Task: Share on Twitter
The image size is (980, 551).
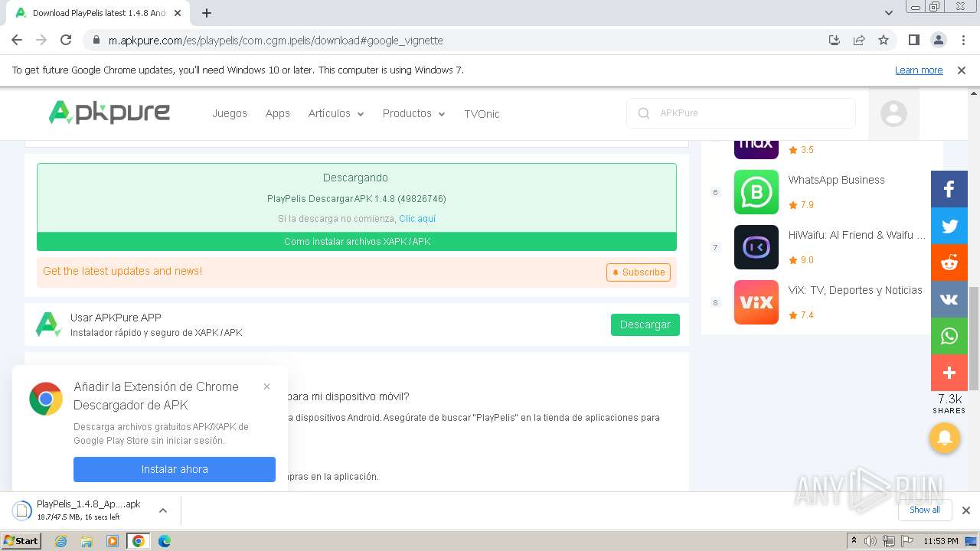Action: pyautogui.click(x=949, y=226)
